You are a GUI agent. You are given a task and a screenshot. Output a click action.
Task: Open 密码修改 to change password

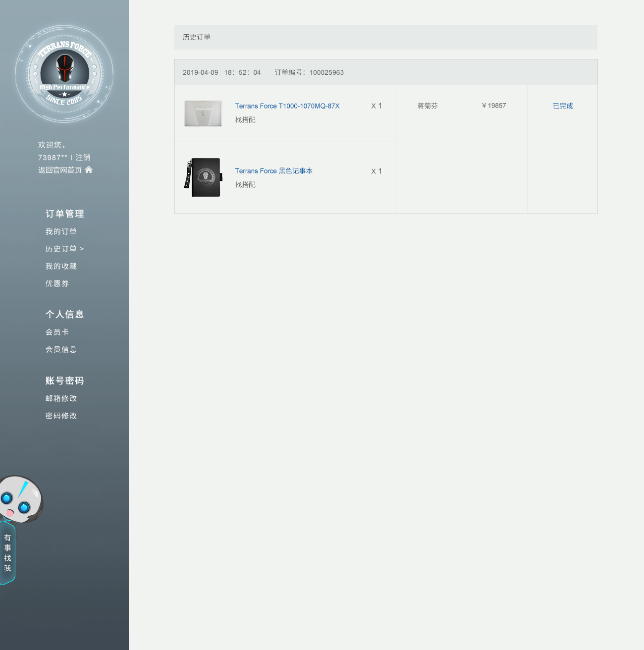pyautogui.click(x=61, y=416)
